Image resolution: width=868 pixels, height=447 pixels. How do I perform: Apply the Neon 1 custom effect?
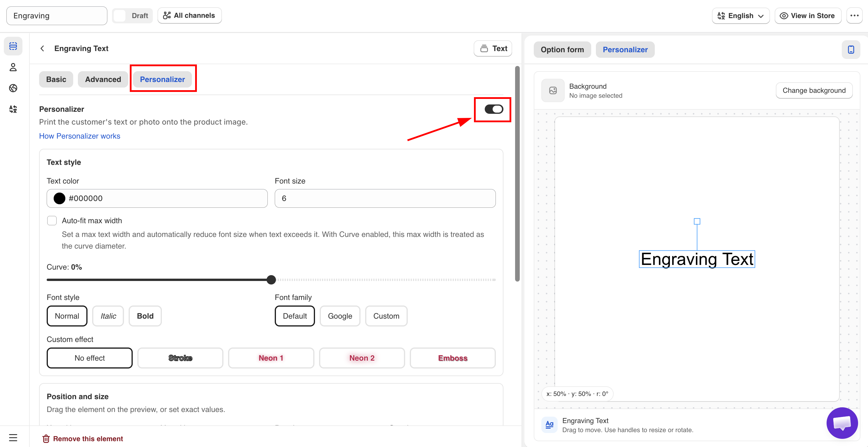pyautogui.click(x=271, y=358)
